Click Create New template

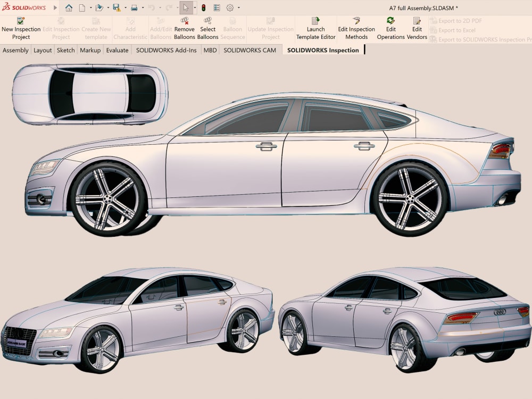(x=96, y=29)
